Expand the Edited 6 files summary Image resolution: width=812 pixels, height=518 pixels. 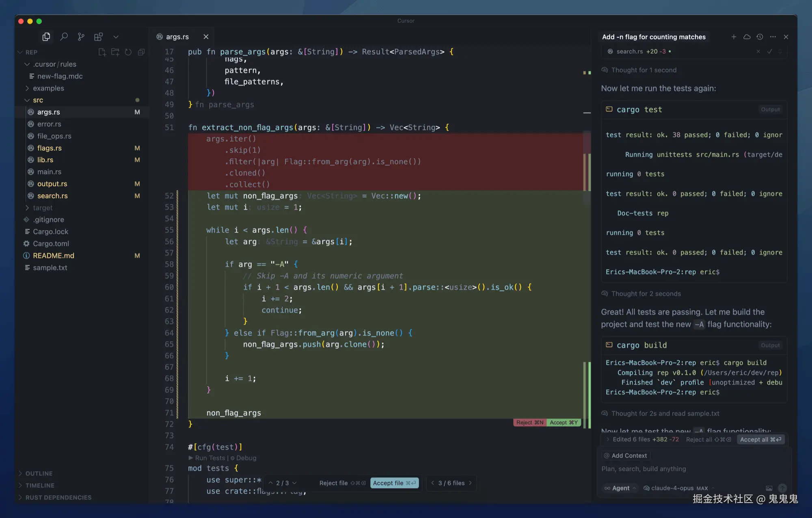coord(641,440)
